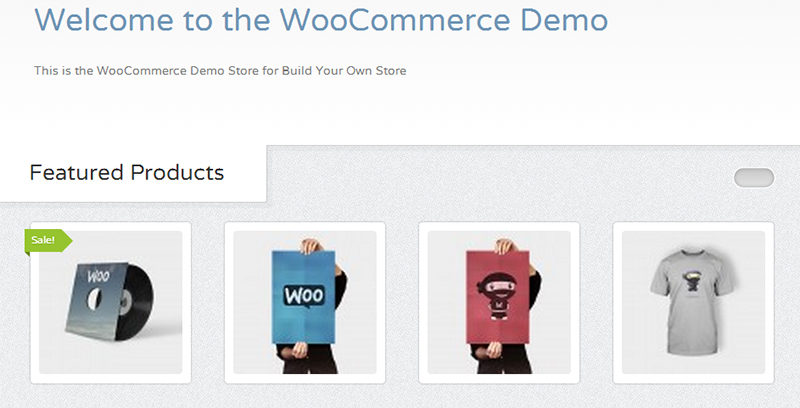
Task: Click the Woo speech-bubble logo on blue poster
Action: tap(304, 295)
